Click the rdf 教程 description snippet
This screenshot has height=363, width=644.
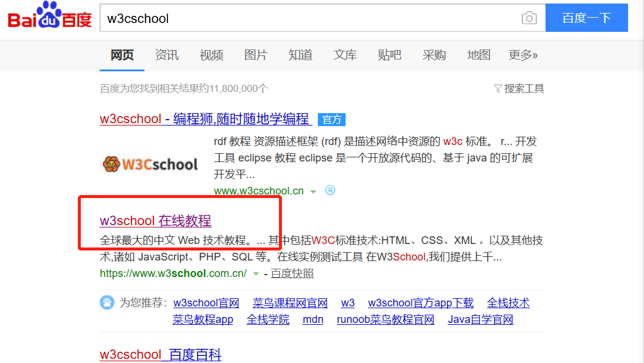coord(376,158)
